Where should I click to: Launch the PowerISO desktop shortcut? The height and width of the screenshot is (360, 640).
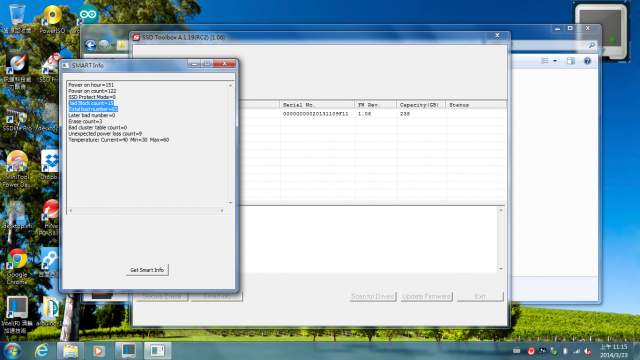click(52, 18)
